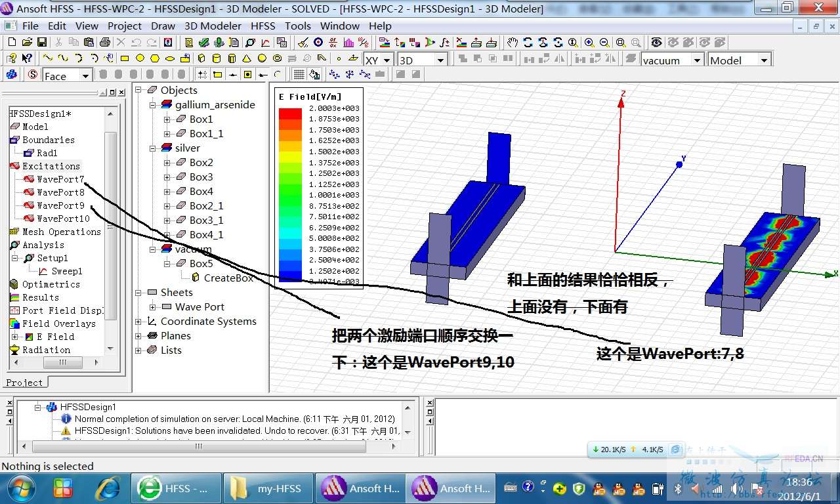This screenshot has width=840, height=504.
Task: Click the red S select-mode icon
Action: 33,75
